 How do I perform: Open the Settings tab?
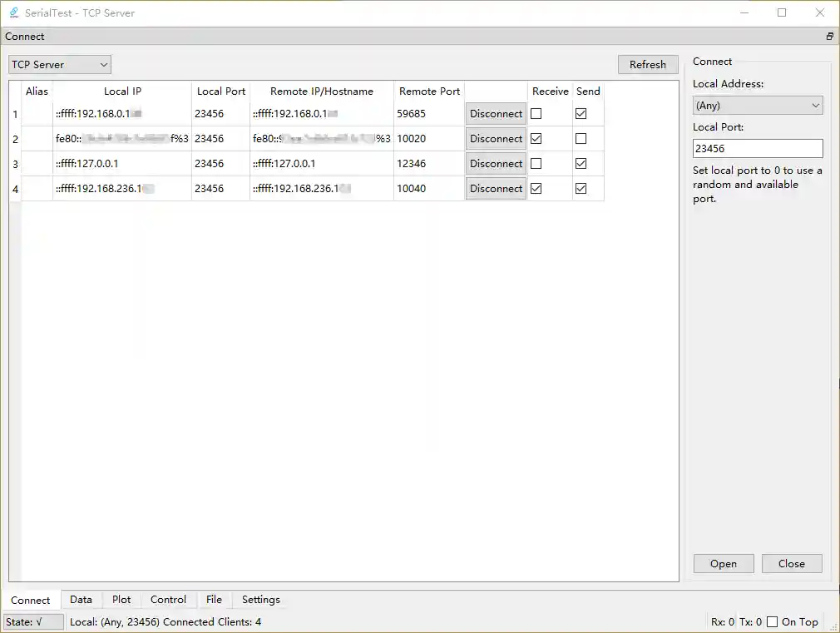[259, 599]
